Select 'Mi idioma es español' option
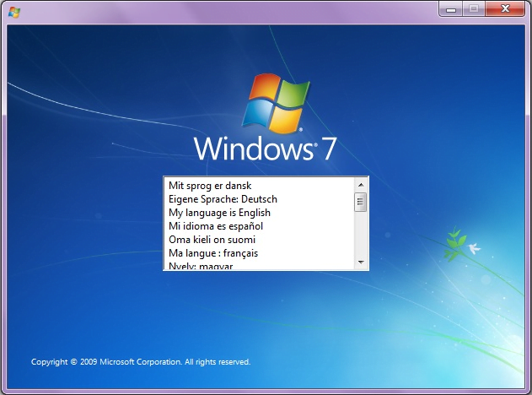This screenshot has height=395, width=532. coord(259,226)
